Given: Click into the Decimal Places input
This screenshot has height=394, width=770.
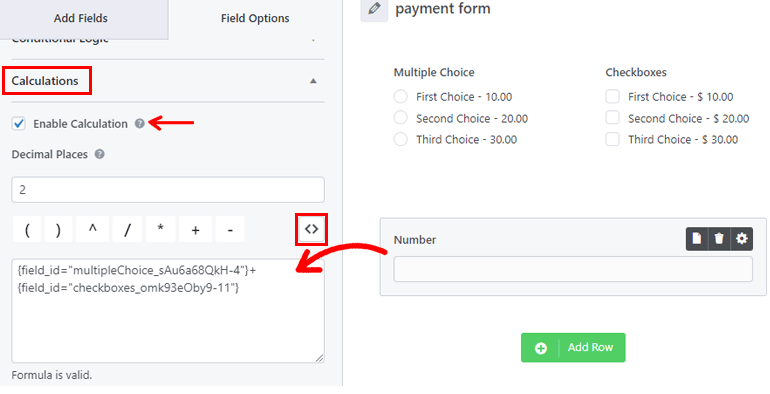Looking at the screenshot, I should (168, 190).
